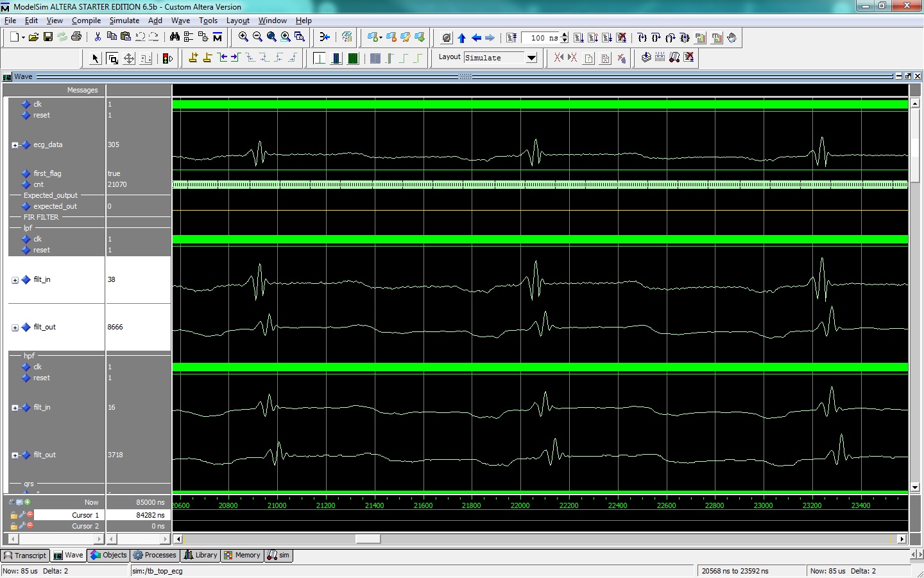The height and width of the screenshot is (578, 924).
Task: Click the Break simulation icon
Action: click(621, 38)
